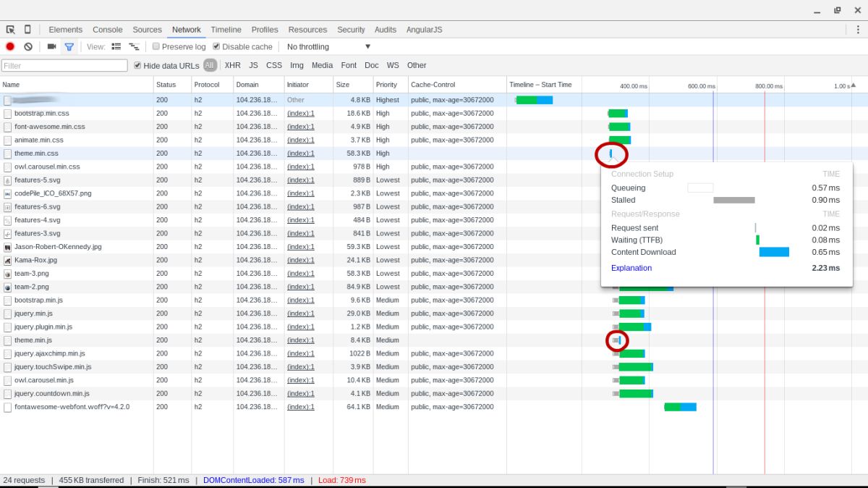Image resolution: width=868 pixels, height=488 pixels.
Task: Switch to small request rows view
Action: (x=134, y=46)
